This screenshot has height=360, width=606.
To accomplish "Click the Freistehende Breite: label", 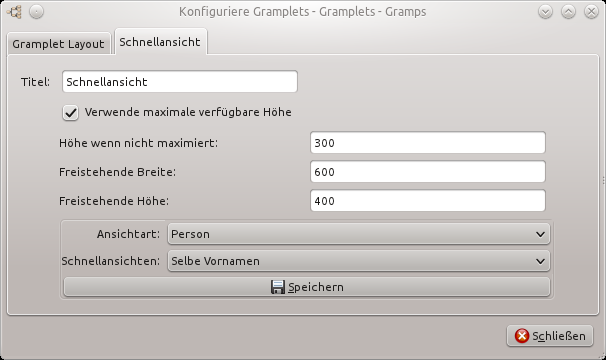I will 117,172.
